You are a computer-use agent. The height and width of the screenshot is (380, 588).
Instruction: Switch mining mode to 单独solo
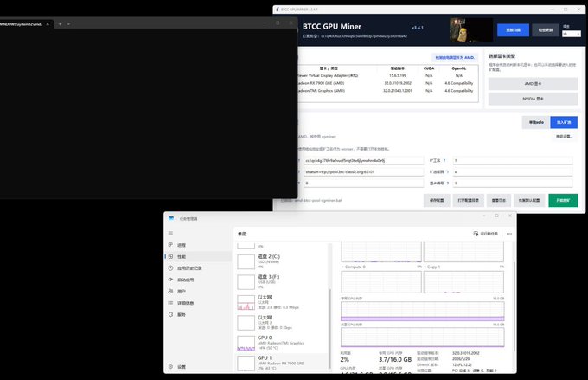click(536, 122)
